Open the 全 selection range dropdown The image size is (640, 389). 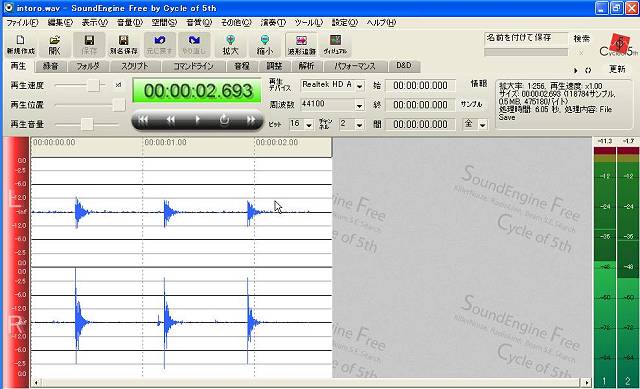tap(482, 124)
